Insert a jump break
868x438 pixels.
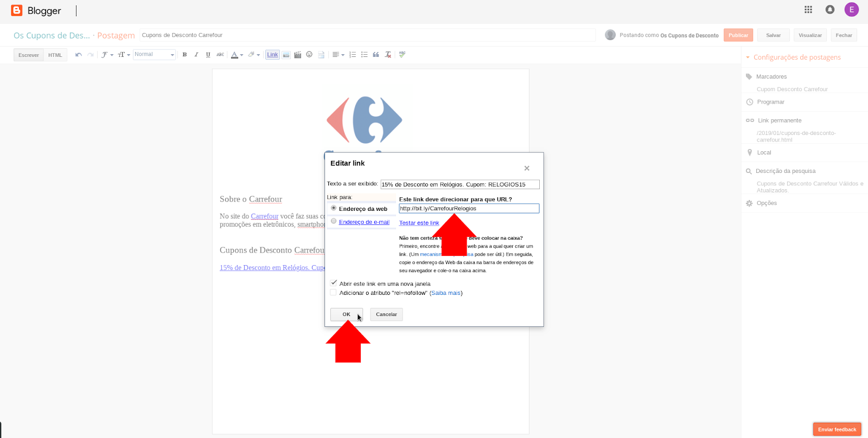321,55
